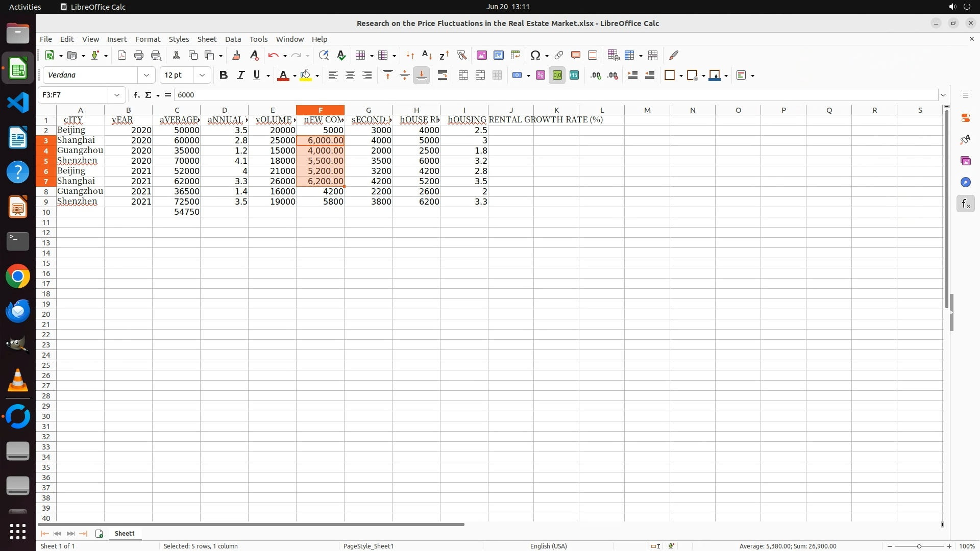Screen dimensions: 980x551
Task: Open the Function Wizard icon
Action: (136, 95)
